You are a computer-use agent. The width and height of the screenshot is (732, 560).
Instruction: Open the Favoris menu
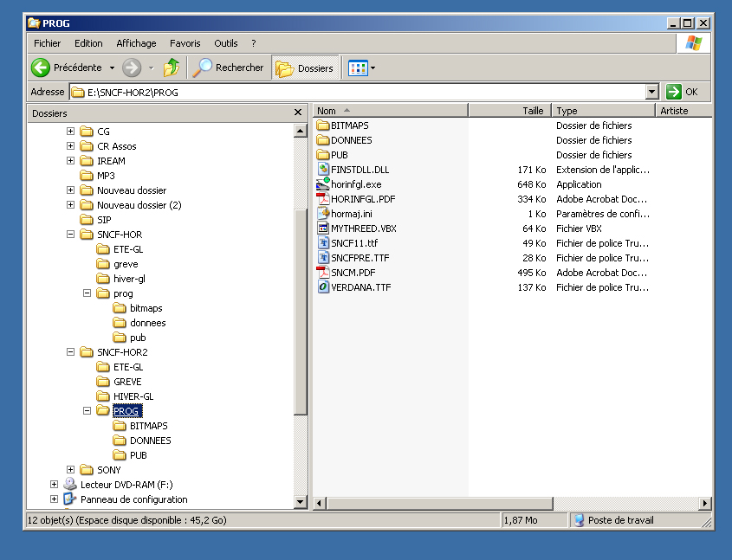185,43
